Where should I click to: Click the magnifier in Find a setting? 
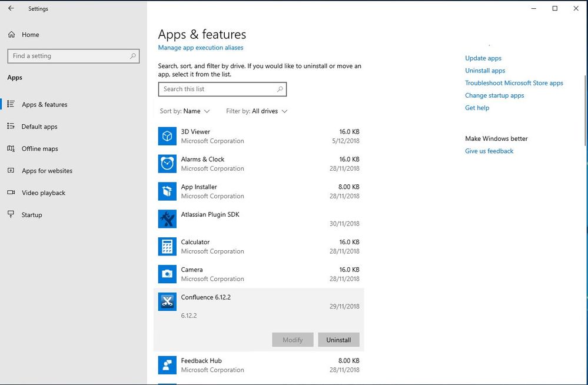(133, 56)
